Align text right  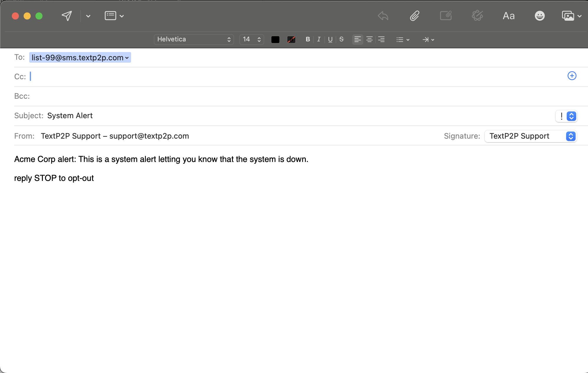pos(381,39)
